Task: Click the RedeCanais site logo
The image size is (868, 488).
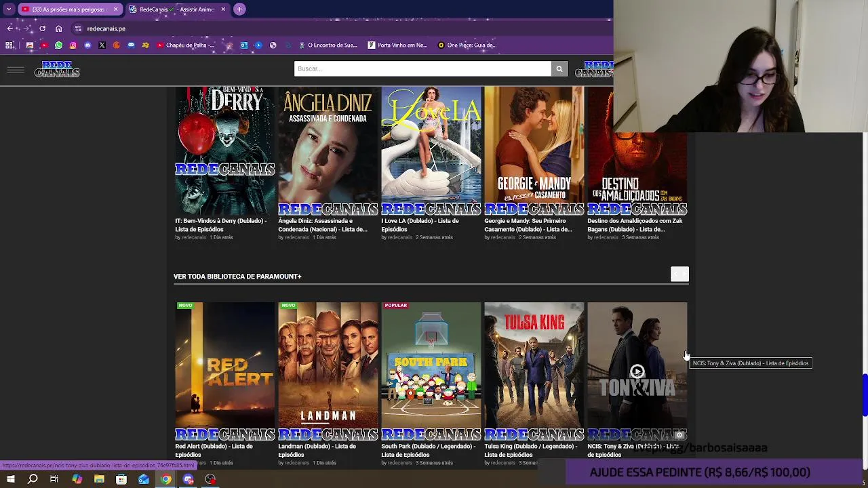Action: (x=57, y=69)
